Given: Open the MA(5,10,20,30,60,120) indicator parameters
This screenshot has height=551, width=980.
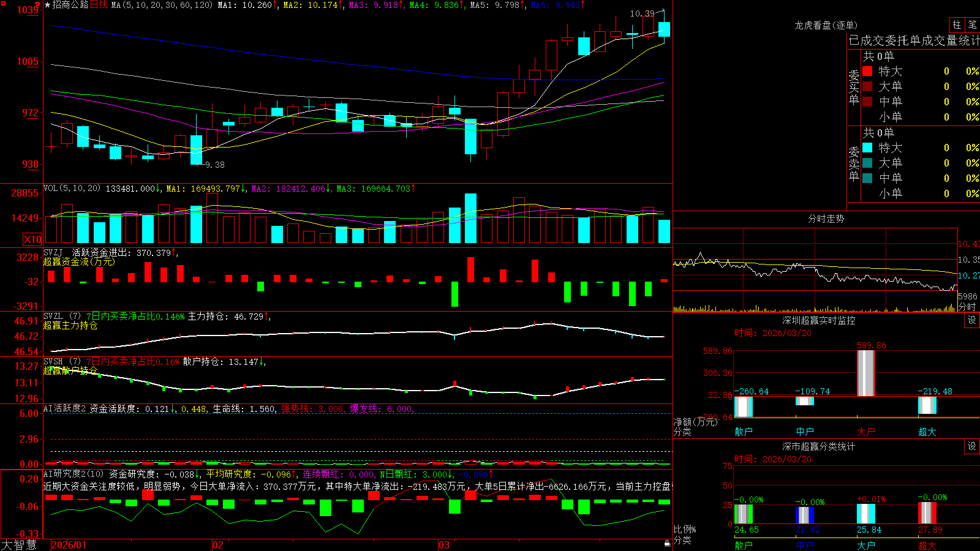Looking at the screenshot, I should point(162,5).
